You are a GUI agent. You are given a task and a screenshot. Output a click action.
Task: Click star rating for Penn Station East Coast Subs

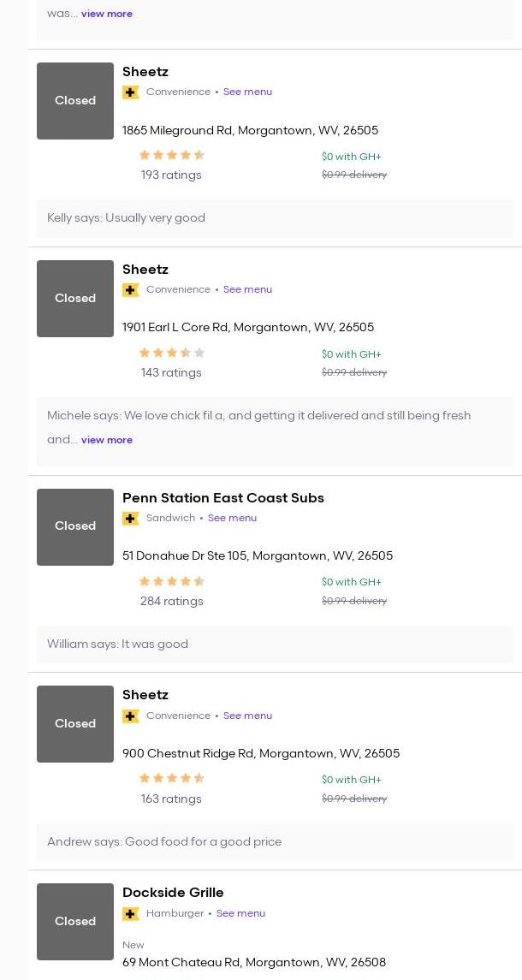[x=172, y=581]
